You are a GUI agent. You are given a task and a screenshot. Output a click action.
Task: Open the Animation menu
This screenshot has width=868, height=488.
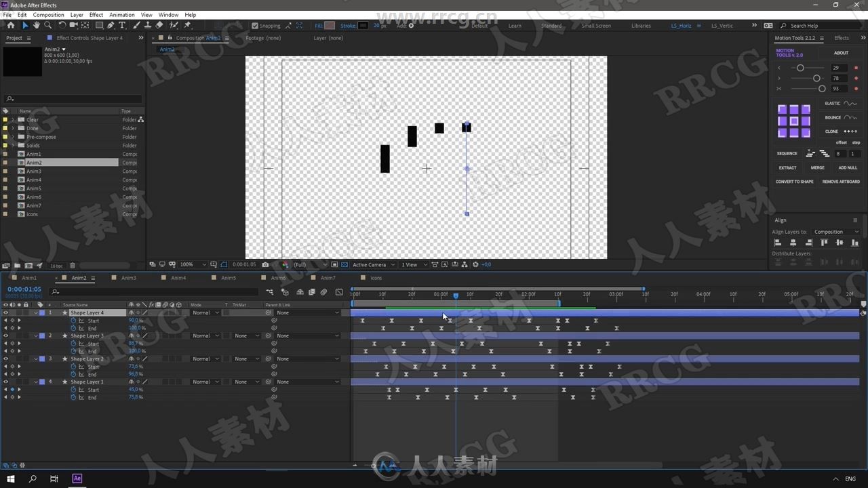pyautogui.click(x=122, y=14)
